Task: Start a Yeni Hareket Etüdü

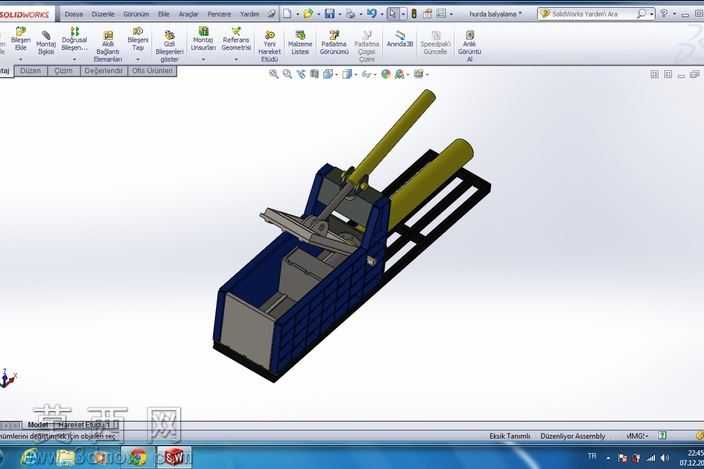Action: pyautogui.click(x=269, y=46)
